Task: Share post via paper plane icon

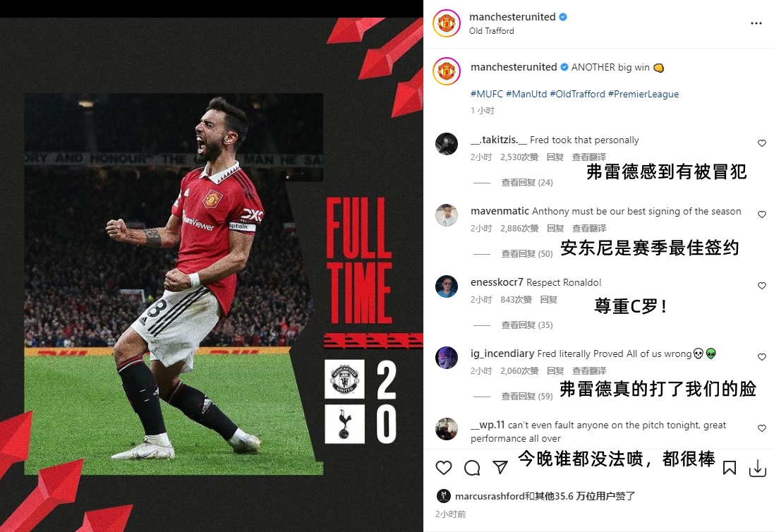Action: (x=500, y=467)
